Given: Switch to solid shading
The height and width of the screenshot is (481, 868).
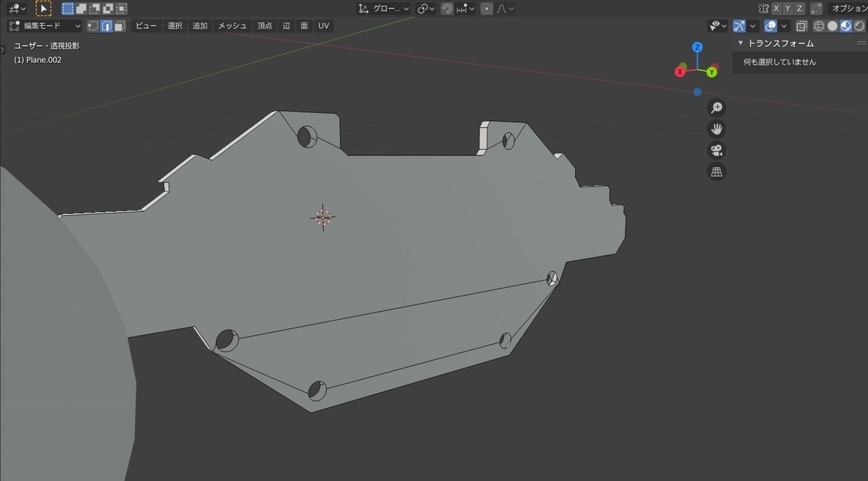Looking at the screenshot, I should [833, 26].
